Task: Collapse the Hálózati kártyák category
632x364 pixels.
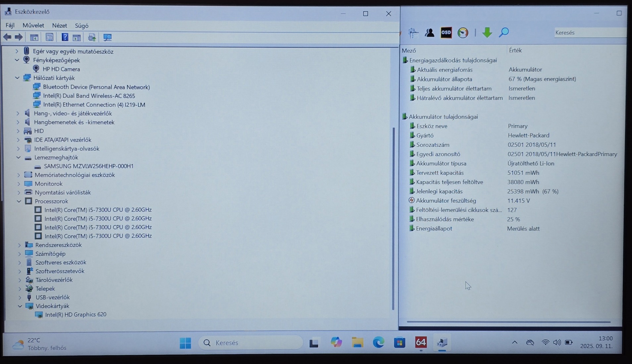Action: pyautogui.click(x=17, y=78)
